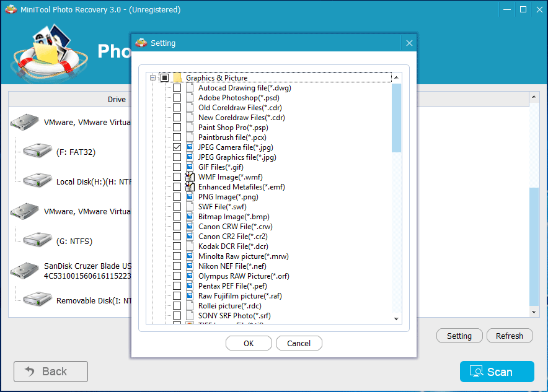Click the JPEG Graphics file type icon
Screen dimensions: 548x392
[x=190, y=157]
